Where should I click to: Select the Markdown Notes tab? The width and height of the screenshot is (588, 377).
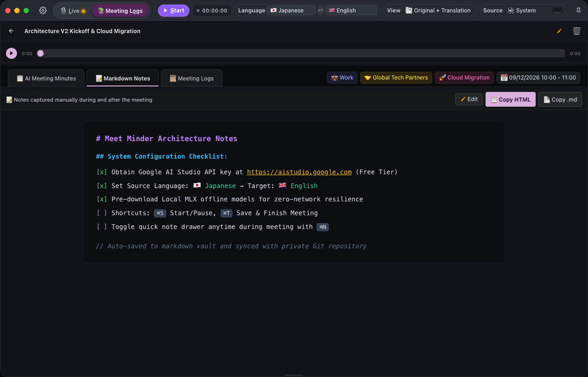coord(123,78)
